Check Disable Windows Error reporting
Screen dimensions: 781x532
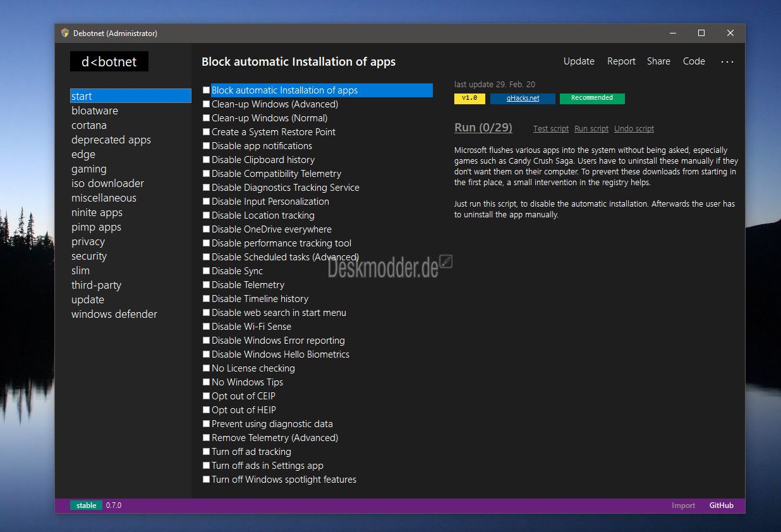tap(206, 341)
